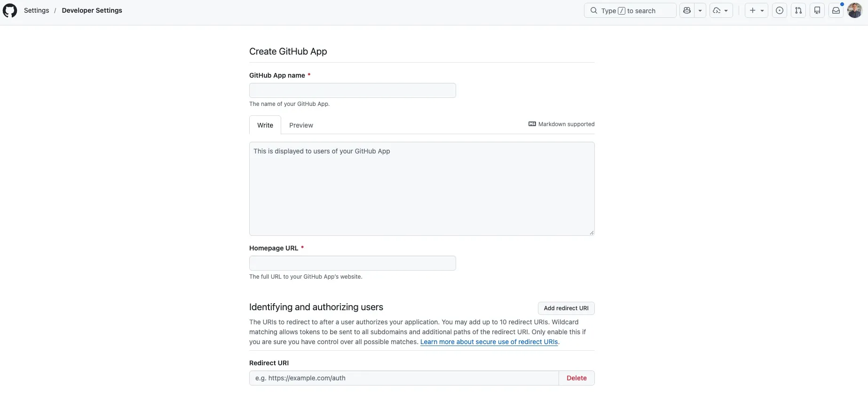The width and height of the screenshot is (868, 394).
Task: Click the 'The full URL to your GitHub App's website.' hint
Action: 306,277
